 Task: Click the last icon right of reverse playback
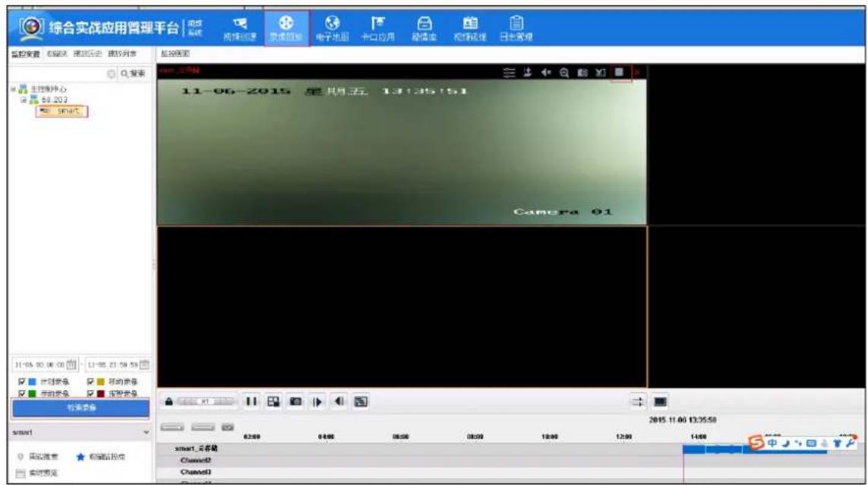click(361, 402)
